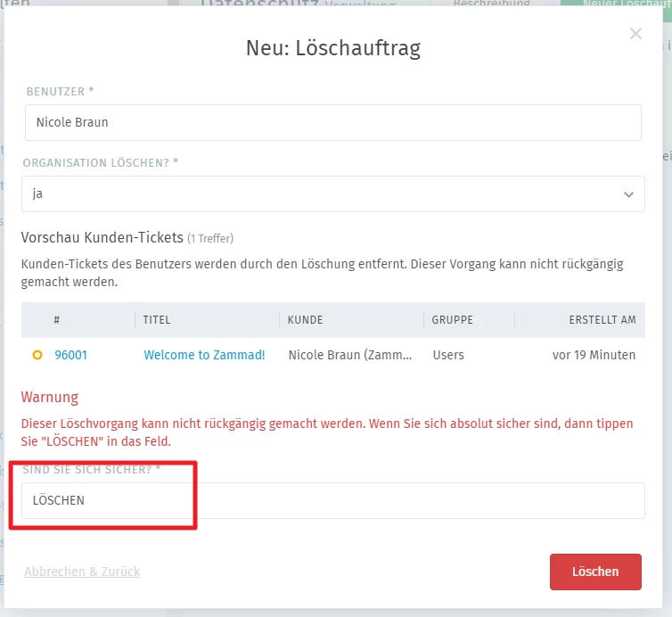Switch to the Beschreibung tab behind dialog

click(491, 4)
